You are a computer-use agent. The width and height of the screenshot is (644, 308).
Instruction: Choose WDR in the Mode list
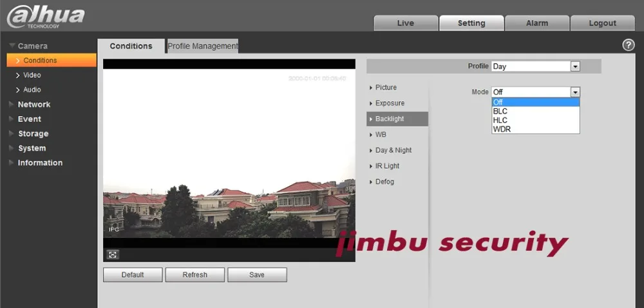[536, 130]
